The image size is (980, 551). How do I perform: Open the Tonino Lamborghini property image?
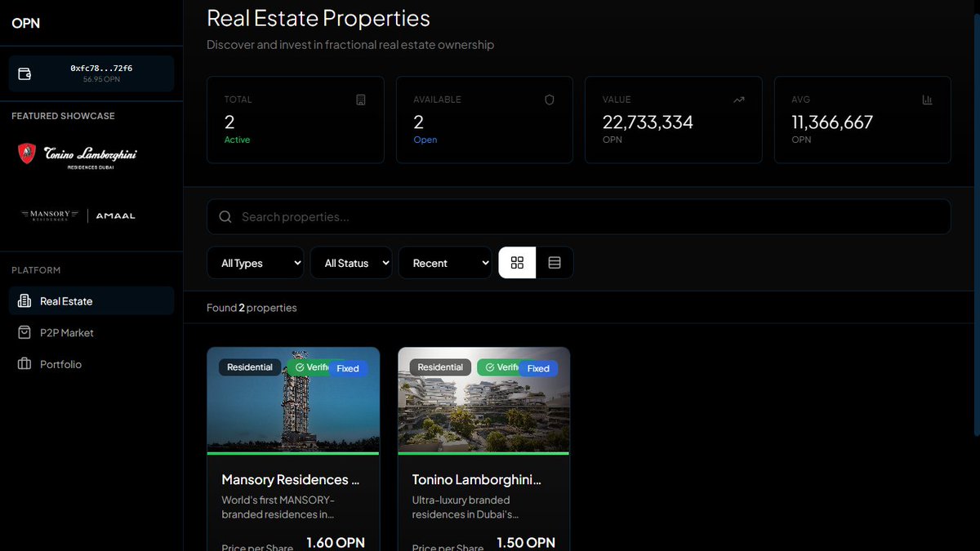coord(483,400)
